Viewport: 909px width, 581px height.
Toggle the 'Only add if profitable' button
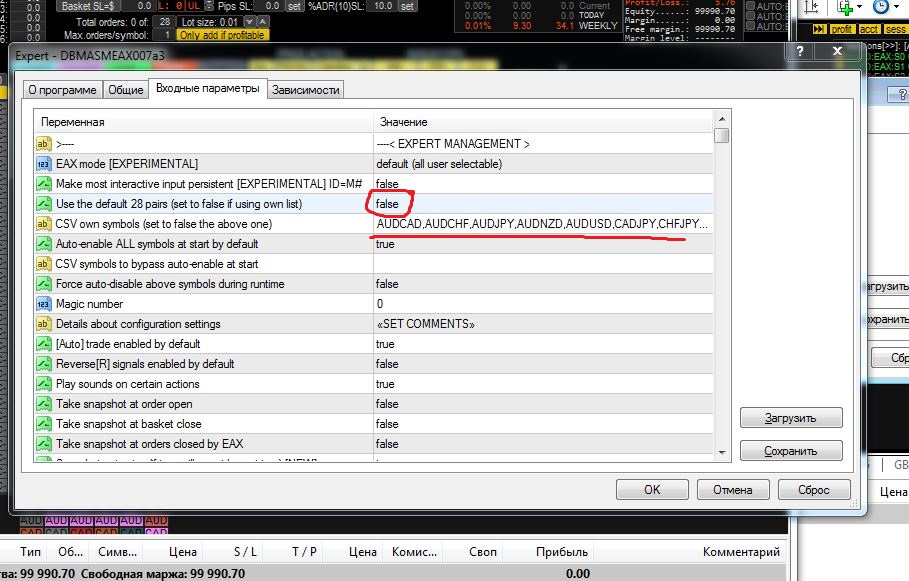222,35
